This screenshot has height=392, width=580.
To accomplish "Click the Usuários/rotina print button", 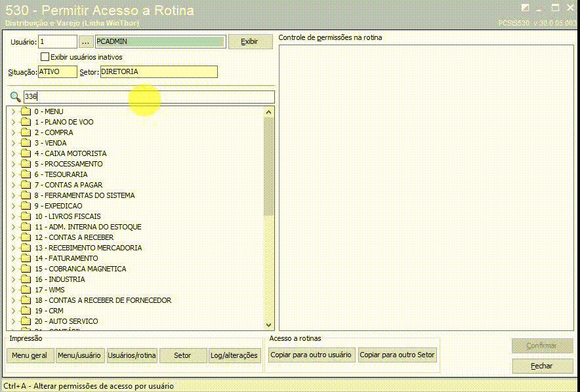I will tap(132, 355).
